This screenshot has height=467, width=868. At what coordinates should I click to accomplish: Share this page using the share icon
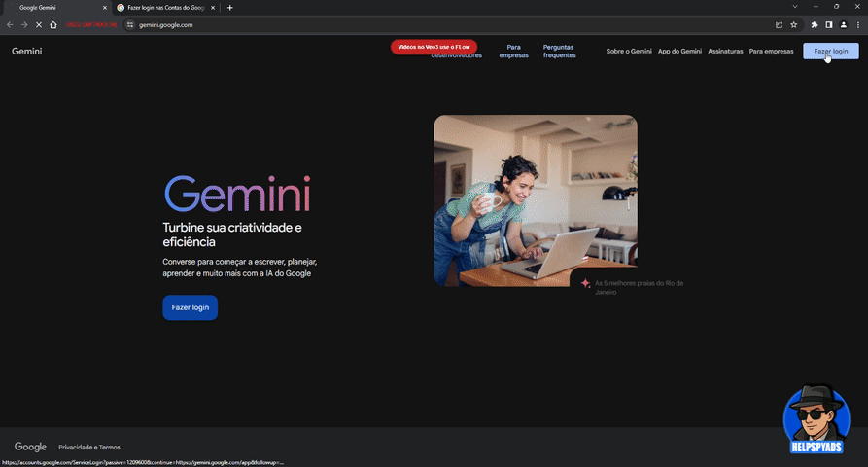[779, 24]
